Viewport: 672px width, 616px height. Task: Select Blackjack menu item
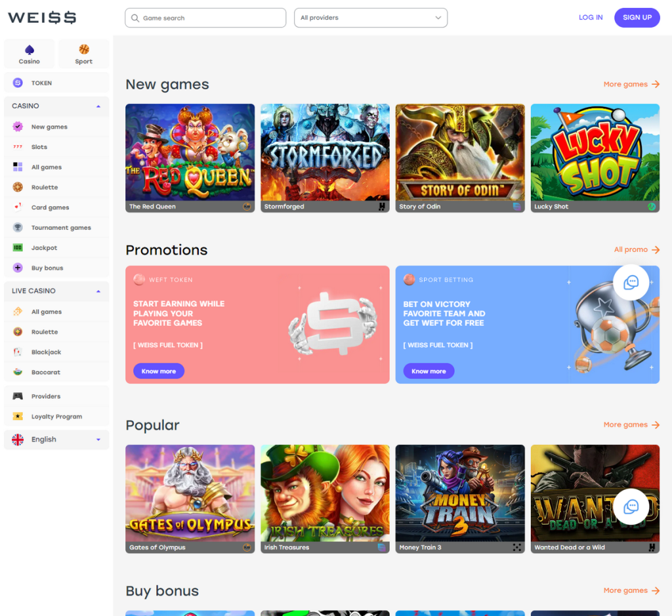[56, 352]
